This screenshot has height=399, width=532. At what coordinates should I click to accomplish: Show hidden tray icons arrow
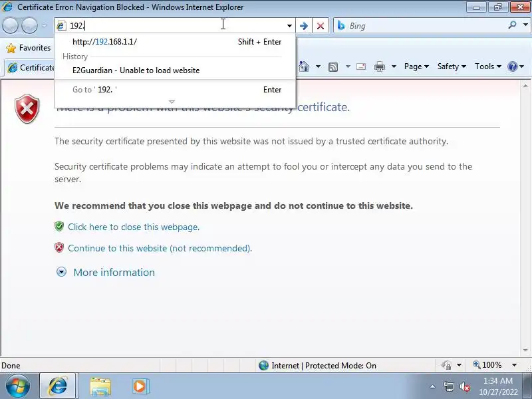pos(433,386)
